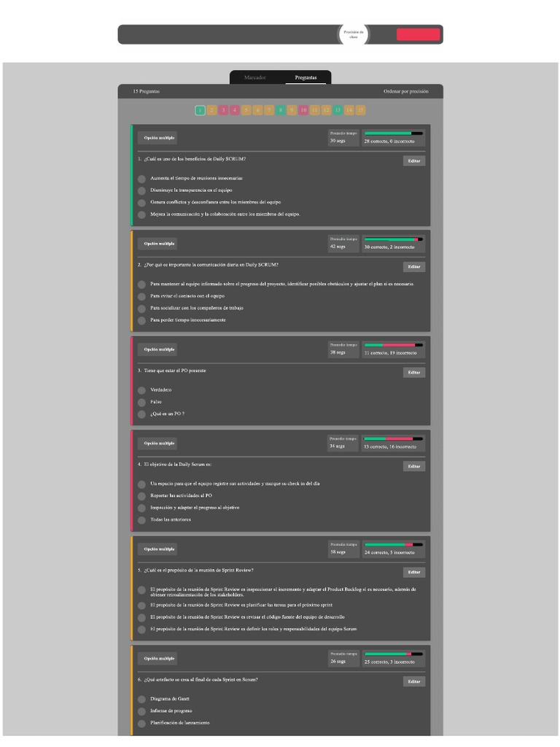Viewport: 560px width, 747px height.
Task: Click '13 correcto, 16 incorrecto' result text
Action: (390, 447)
